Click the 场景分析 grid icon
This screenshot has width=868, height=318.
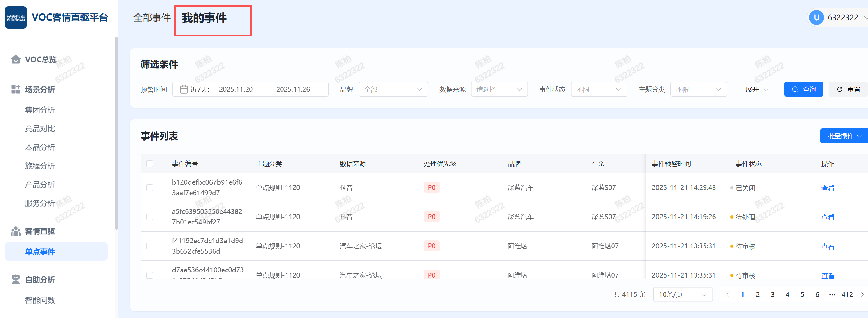click(16, 89)
